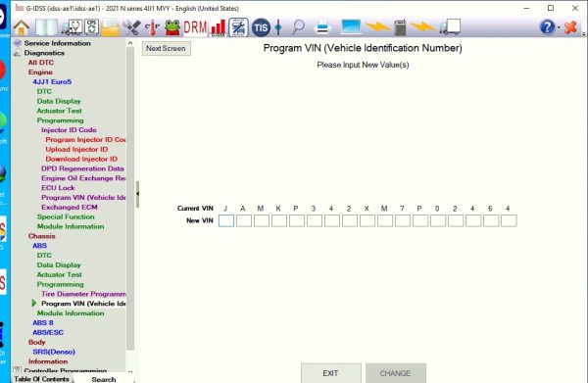Click the first New VIN box under J
Image resolution: width=588 pixels, height=383 pixels.
(x=226, y=220)
